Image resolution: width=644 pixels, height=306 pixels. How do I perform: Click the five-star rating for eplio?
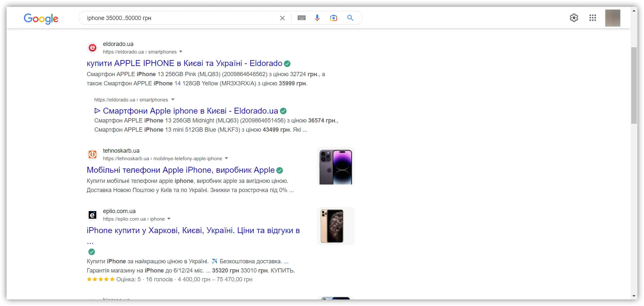[x=101, y=279]
